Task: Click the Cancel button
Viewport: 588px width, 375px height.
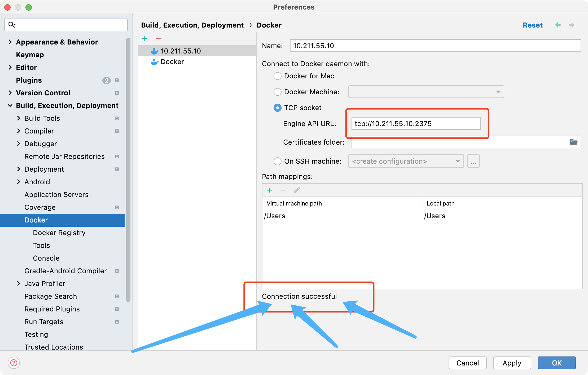Action: [x=468, y=363]
